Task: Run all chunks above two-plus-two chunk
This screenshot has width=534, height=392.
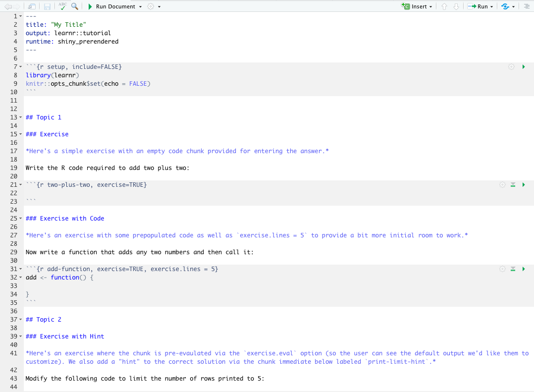Action: (513, 184)
